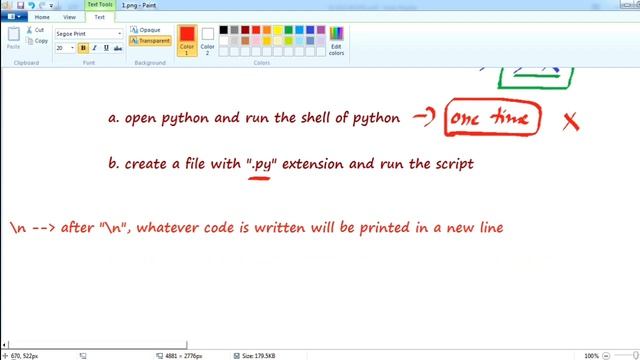
Task: Pick the lime green palette color
Action: (289, 40)
